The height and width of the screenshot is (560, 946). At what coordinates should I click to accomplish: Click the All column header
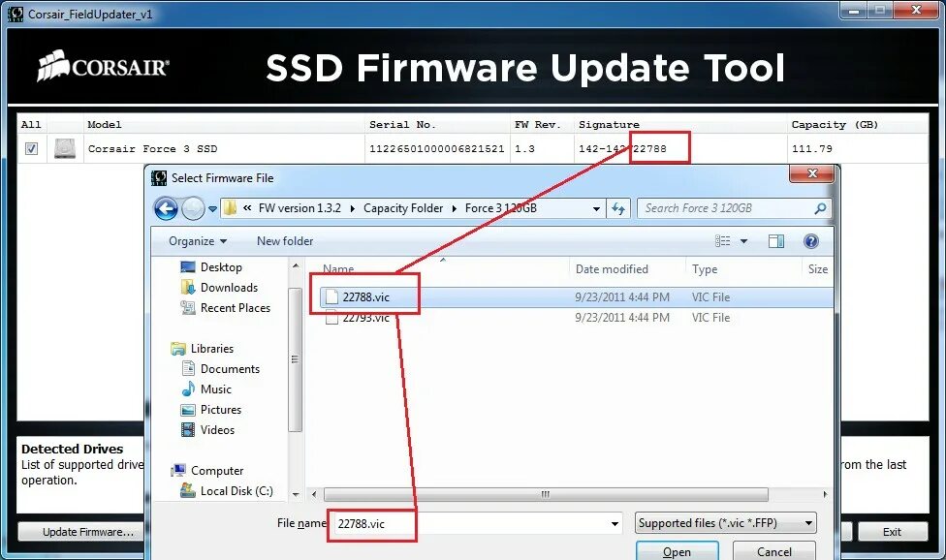click(x=31, y=125)
